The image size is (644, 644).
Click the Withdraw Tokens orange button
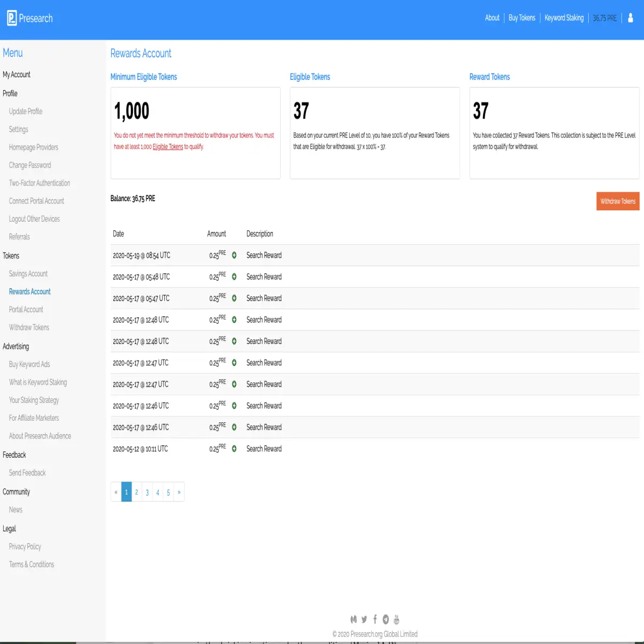[618, 201]
